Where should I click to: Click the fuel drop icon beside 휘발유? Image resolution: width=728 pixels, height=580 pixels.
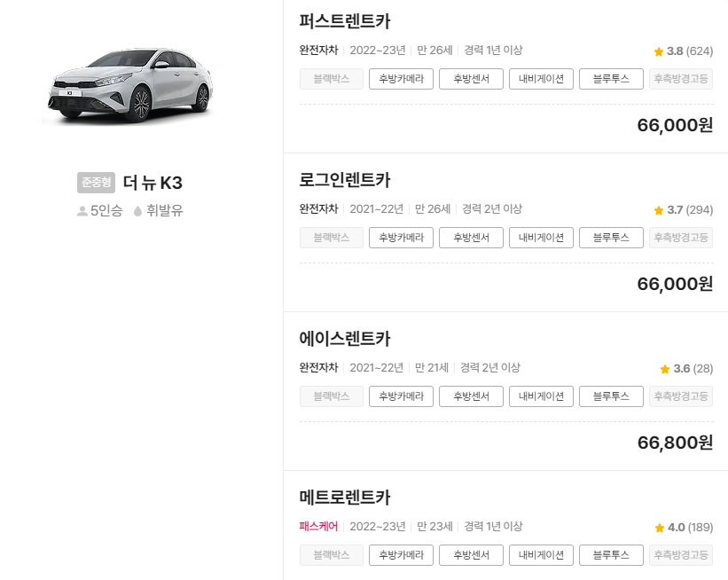click(137, 209)
